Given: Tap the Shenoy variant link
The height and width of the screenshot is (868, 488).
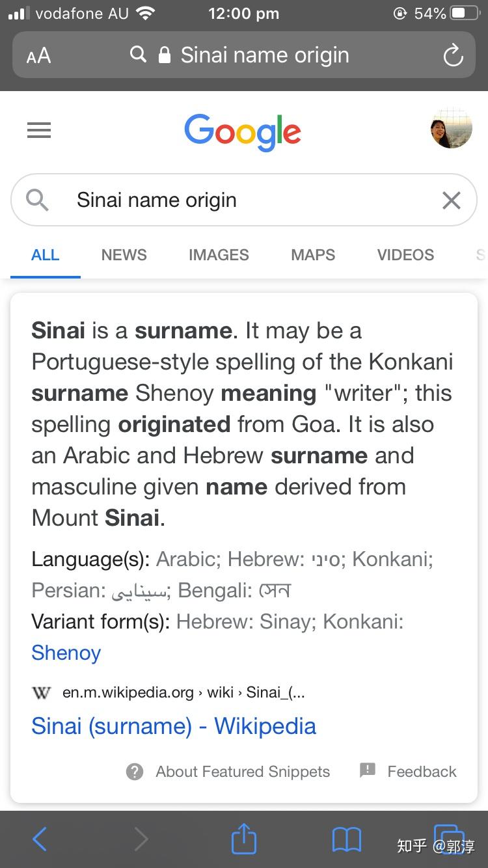Looking at the screenshot, I should point(66,653).
